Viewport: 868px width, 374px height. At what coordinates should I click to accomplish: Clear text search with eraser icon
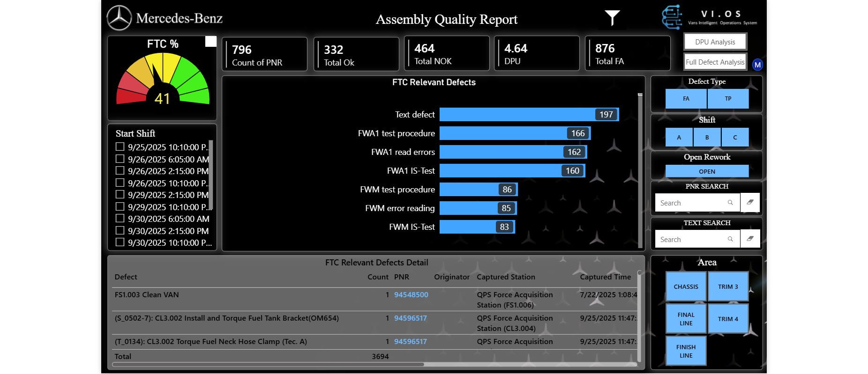tap(750, 239)
